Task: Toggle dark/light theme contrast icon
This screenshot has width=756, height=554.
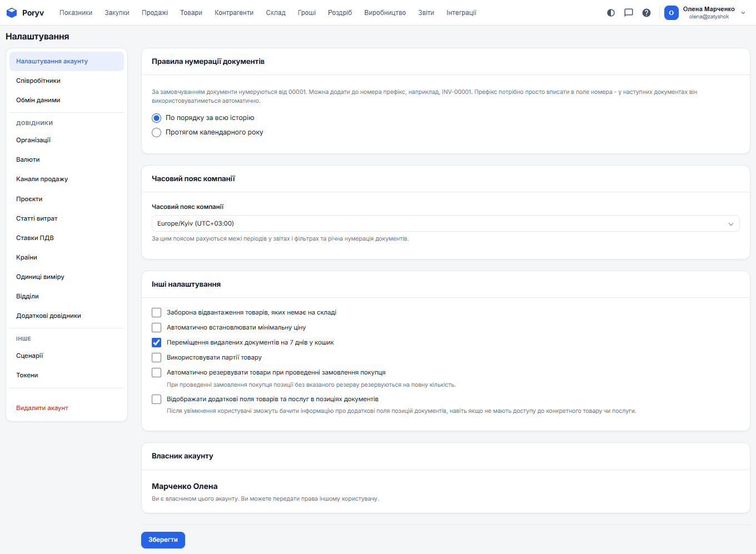Action: [611, 13]
